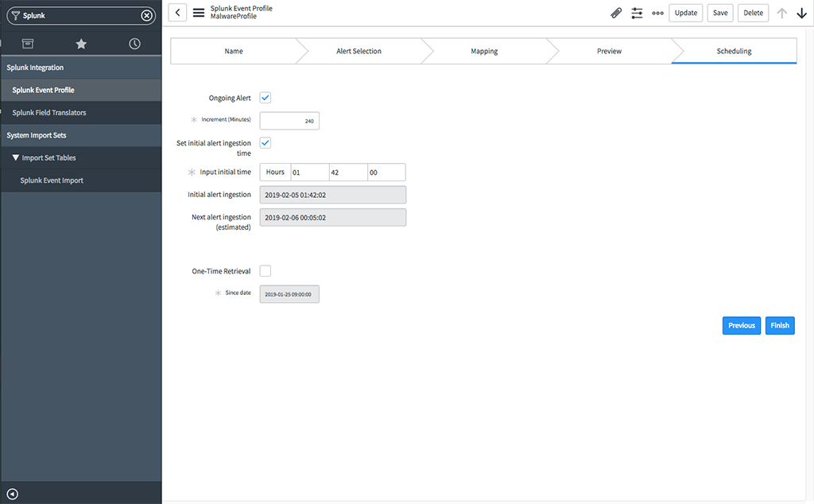This screenshot has height=504, width=814.
Task: Toggle Set initial alert ingestion time checkbox
Action: [x=266, y=143]
